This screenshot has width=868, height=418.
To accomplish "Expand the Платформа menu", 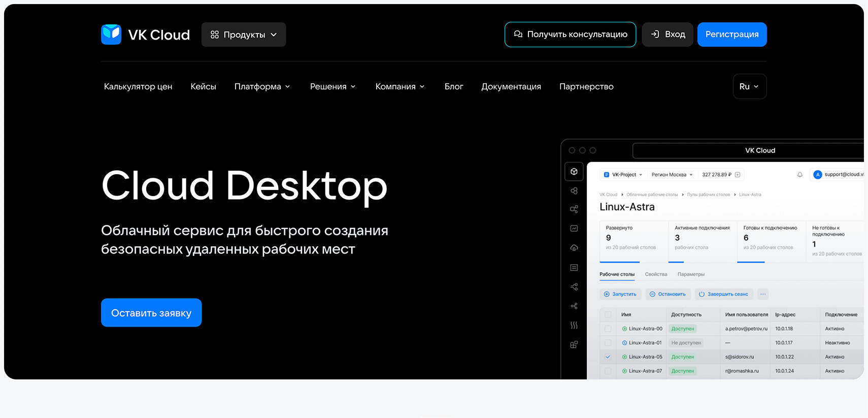I will click(262, 87).
